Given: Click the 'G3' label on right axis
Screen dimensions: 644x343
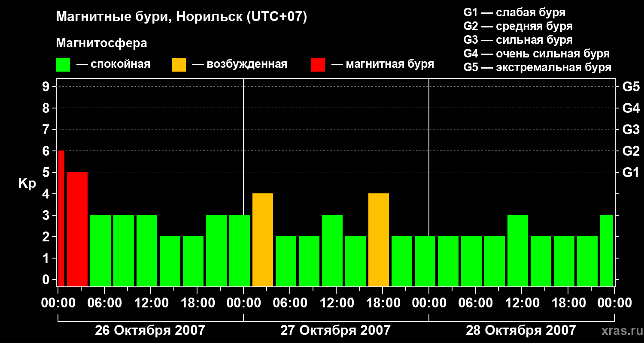Looking at the screenshot, I should tap(631, 129).
